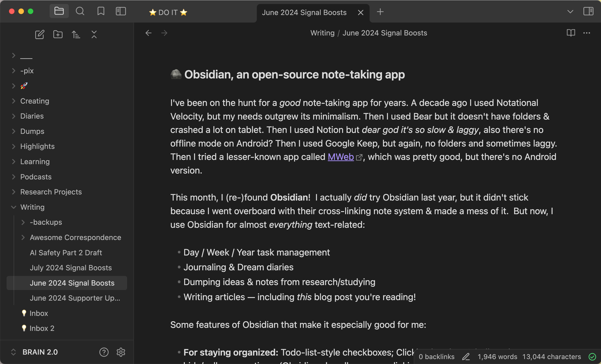This screenshot has height=364, width=601.
Task: Switch to reading view book icon
Action: (570, 33)
